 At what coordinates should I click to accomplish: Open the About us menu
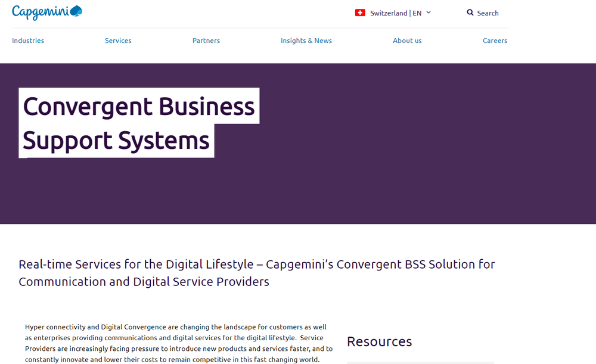pyautogui.click(x=407, y=41)
